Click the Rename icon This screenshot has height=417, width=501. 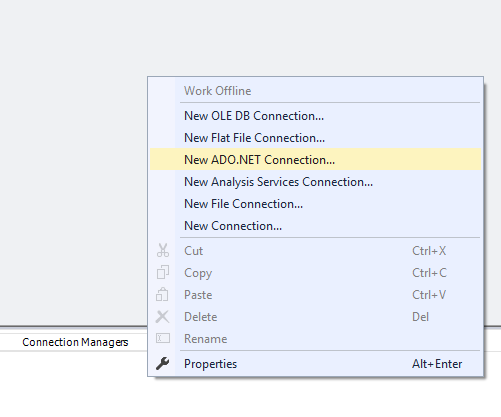click(163, 338)
